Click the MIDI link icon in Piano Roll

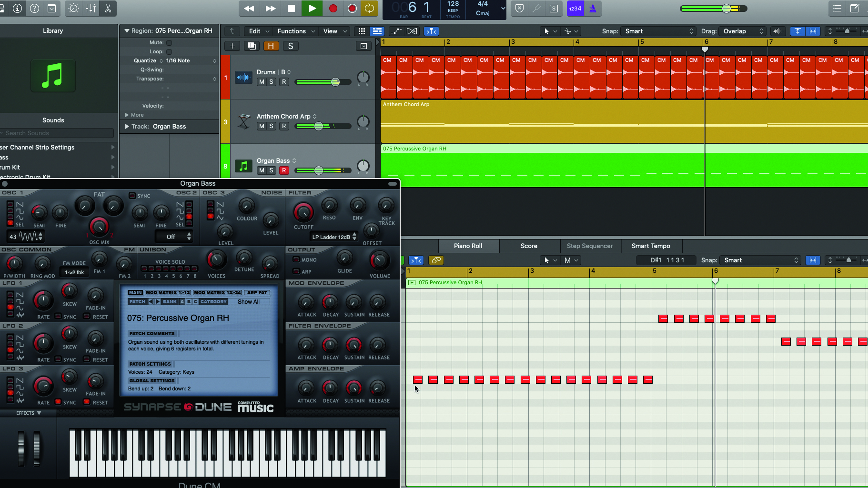click(436, 260)
